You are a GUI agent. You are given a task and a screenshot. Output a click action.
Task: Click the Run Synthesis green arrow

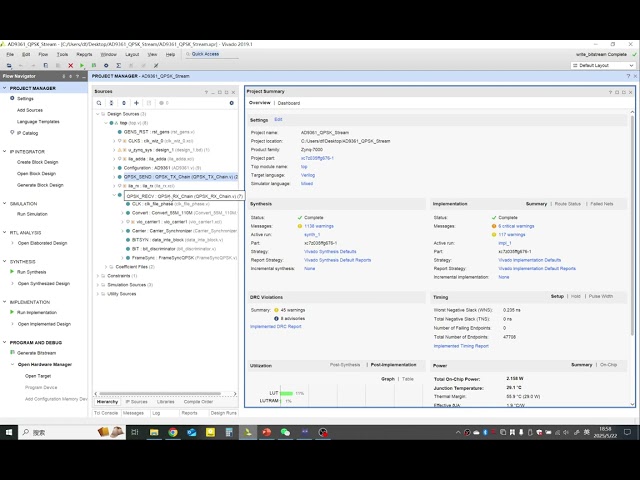click(x=13, y=272)
